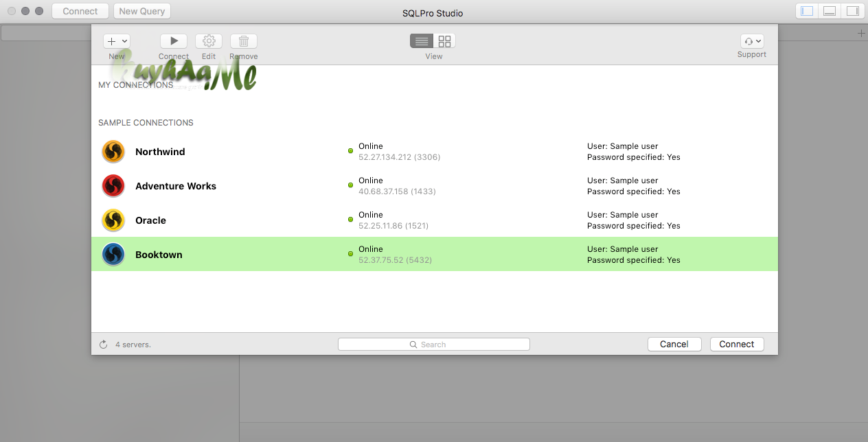The height and width of the screenshot is (442, 868).
Task: Click the refresh servers icon
Action: tap(104, 345)
